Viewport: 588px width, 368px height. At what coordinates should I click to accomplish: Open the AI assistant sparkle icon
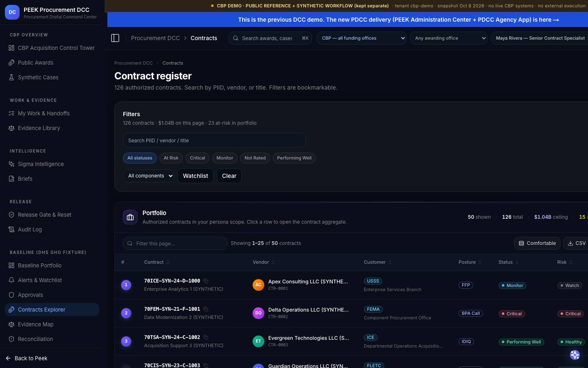[x=575, y=355]
